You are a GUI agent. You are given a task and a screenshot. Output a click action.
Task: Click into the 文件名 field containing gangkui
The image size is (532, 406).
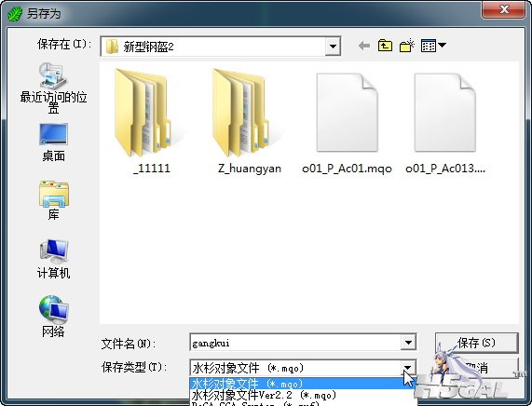[x=295, y=343]
